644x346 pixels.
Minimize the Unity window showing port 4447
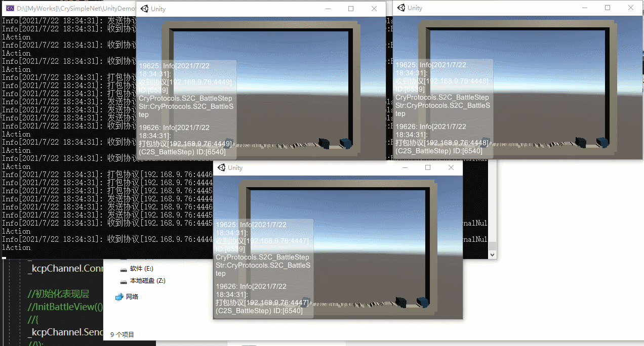[405, 167]
